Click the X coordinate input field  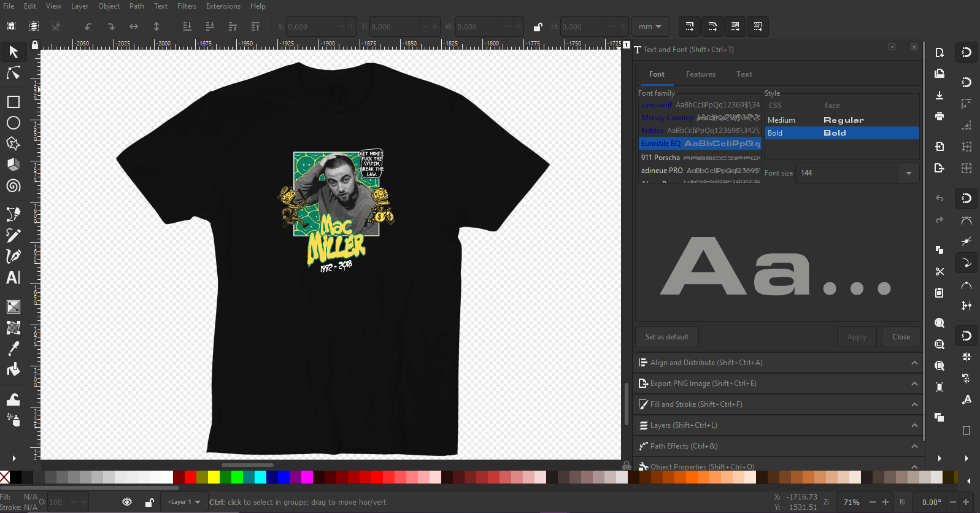click(312, 26)
